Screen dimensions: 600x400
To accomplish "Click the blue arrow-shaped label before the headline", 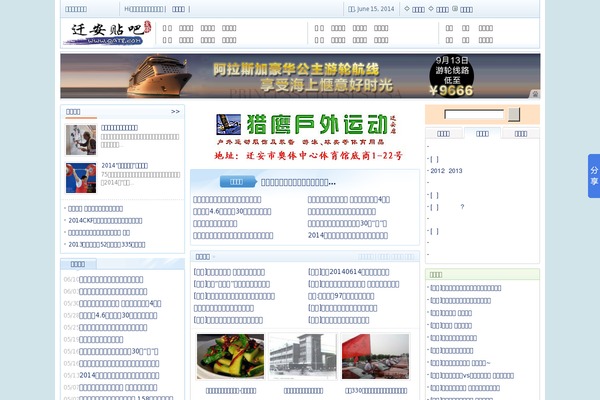I will coord(238,181).
